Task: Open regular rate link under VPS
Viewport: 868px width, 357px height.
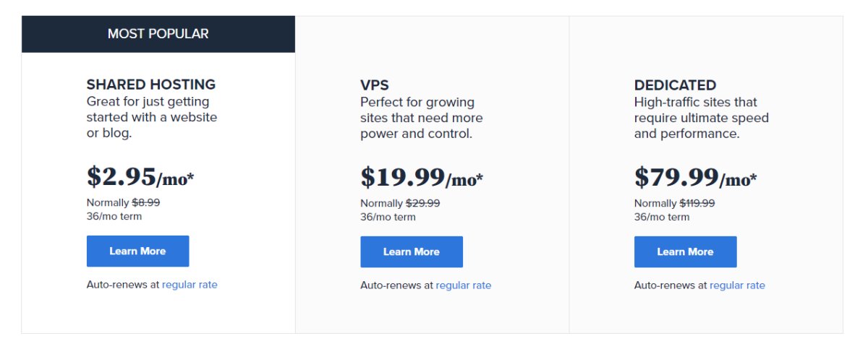Action: [464, 285]
